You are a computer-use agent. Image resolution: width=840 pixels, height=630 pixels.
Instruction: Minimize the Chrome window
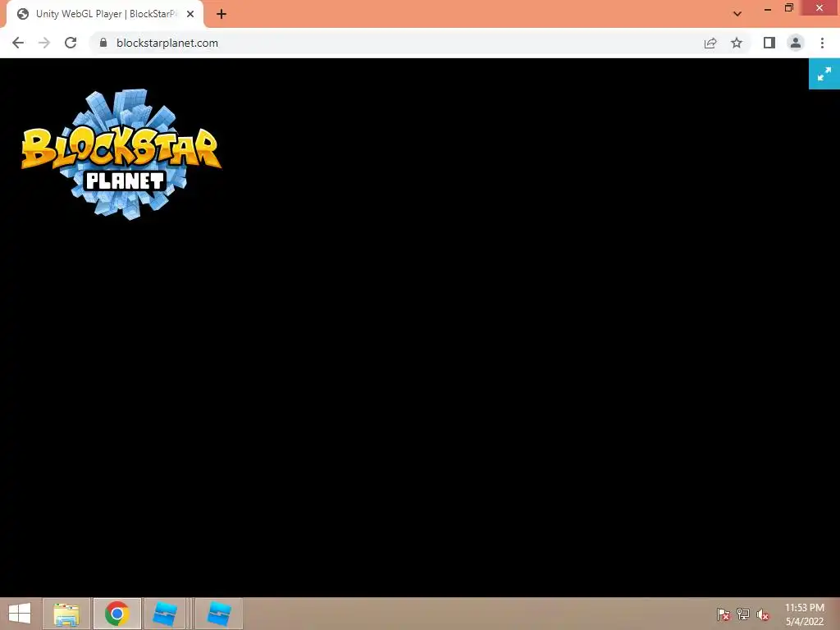point(768,8)
